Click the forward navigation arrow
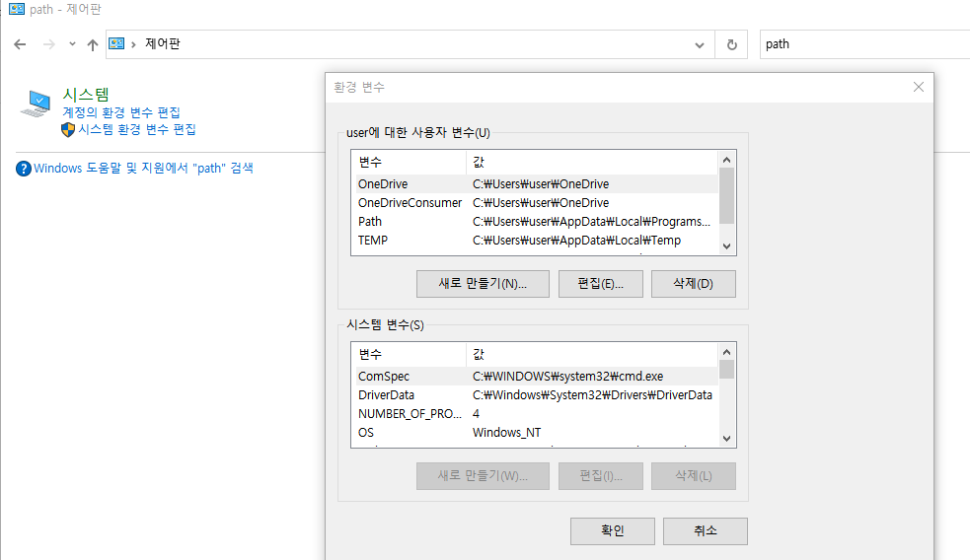This screenshot has width=970, height=560. 49,44
